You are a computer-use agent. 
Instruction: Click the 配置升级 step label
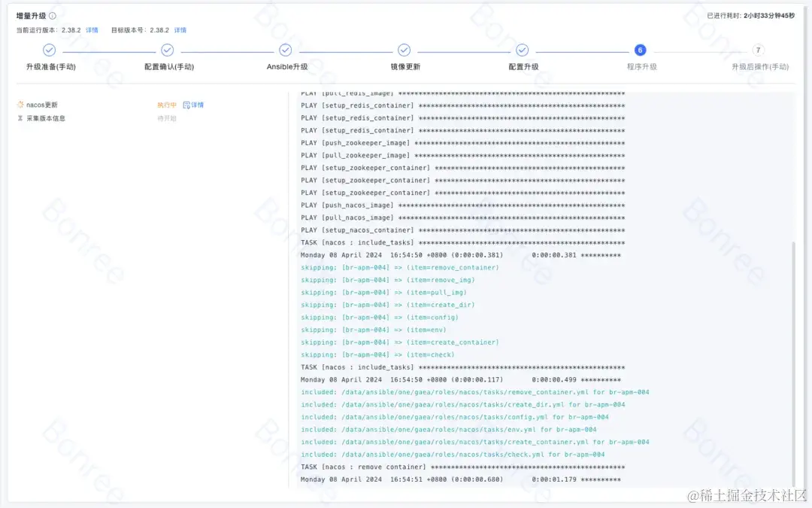coord(523,66)
